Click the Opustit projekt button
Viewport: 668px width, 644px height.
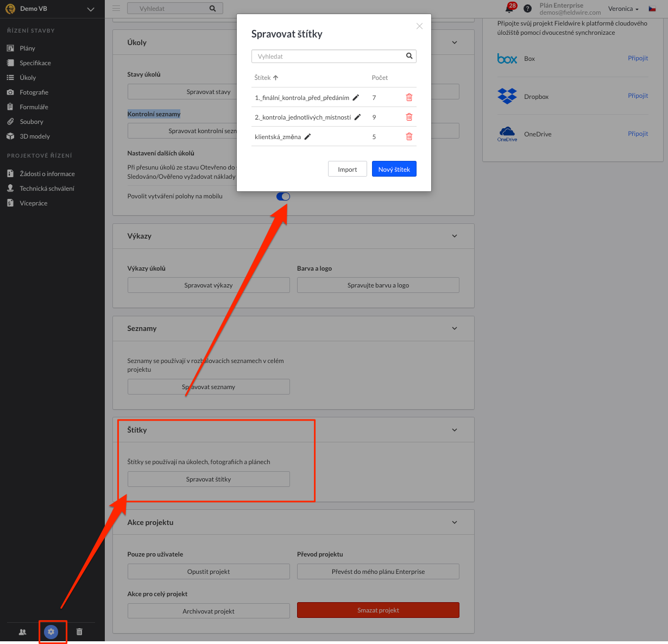click(209, 572)
